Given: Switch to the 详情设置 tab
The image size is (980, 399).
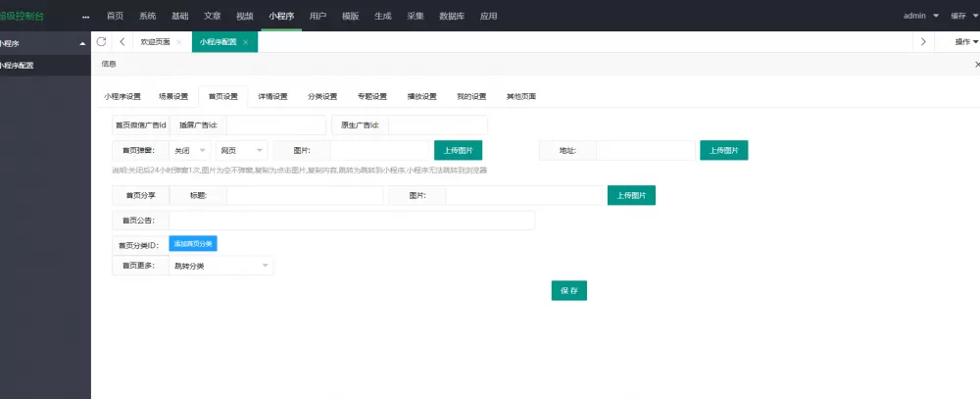Looking at the screenshot, I should 272,96.
